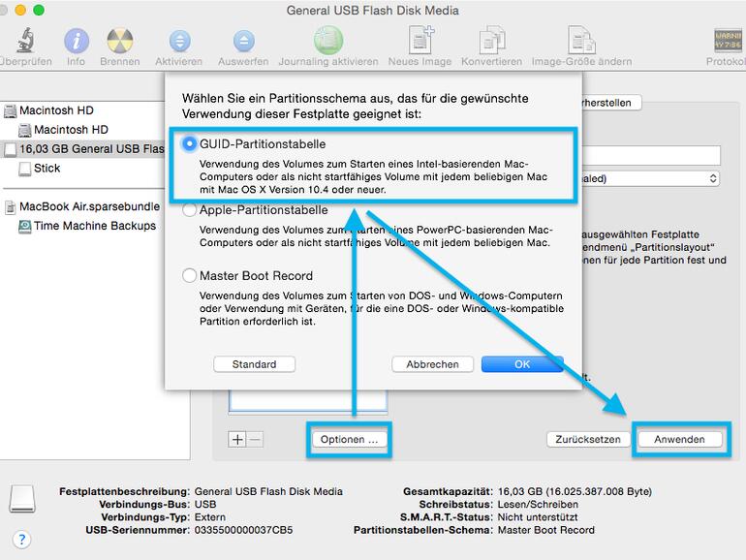Click the Standard button
746x560 pixels.
click(254, 364)
